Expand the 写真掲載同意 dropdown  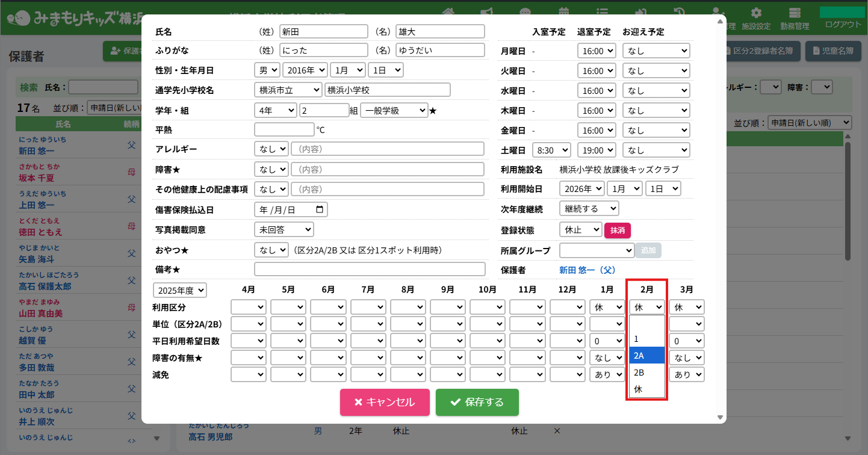tap(284, 229)
